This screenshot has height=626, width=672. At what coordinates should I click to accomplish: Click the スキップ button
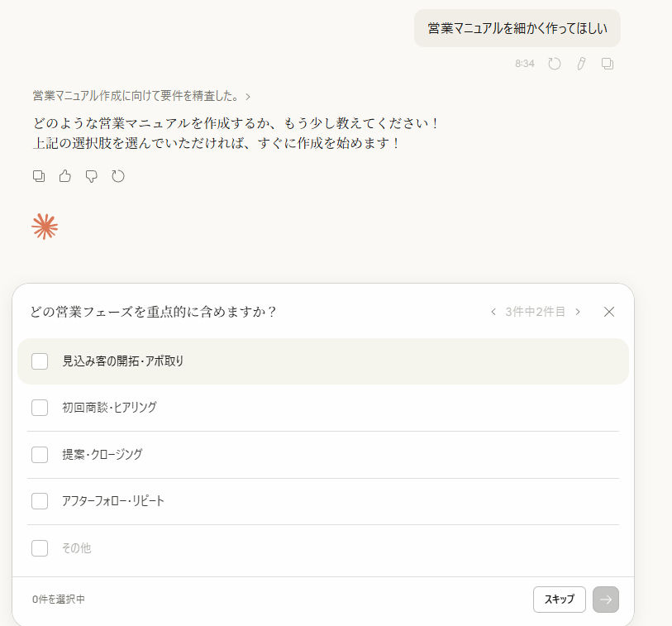pos(560,600)
